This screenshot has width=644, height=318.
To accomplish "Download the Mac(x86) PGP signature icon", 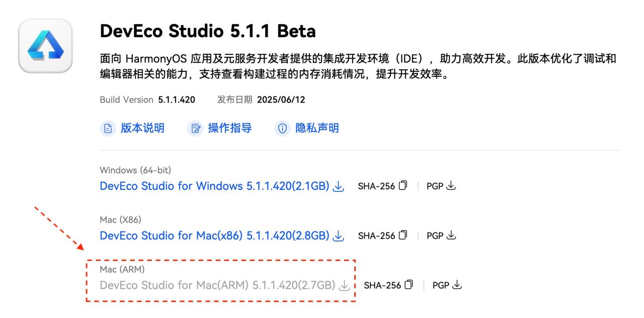I will point(451,235).
